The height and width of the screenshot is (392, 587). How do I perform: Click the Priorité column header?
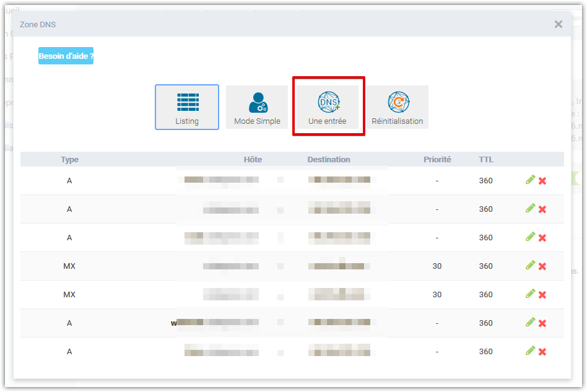tap(437, 159)
